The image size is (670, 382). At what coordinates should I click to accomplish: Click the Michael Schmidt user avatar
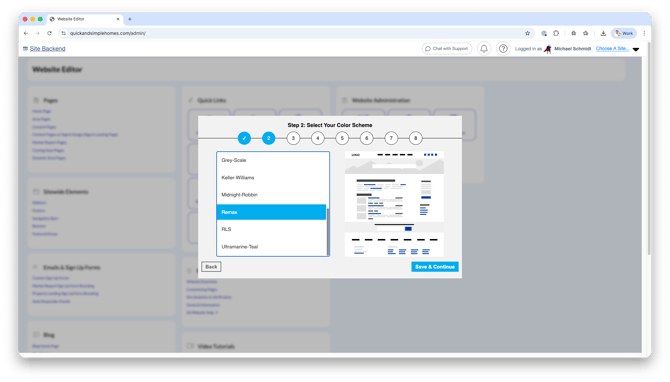[x=547, y=49]
